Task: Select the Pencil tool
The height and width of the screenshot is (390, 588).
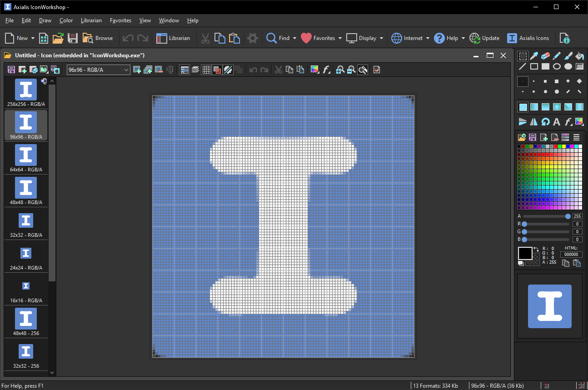Action: coord(556,55)
